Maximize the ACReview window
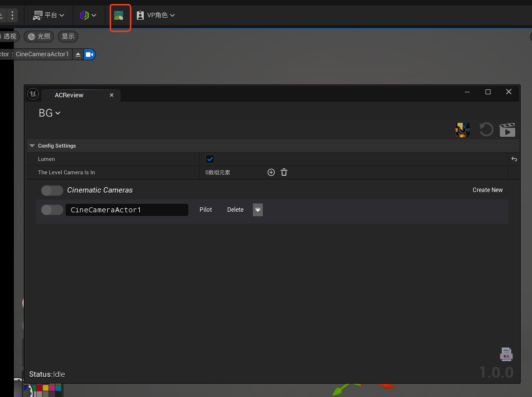Image resolution: width=532 pixels, height=397 pixels. pyautogui.click(x=488, y=92)
